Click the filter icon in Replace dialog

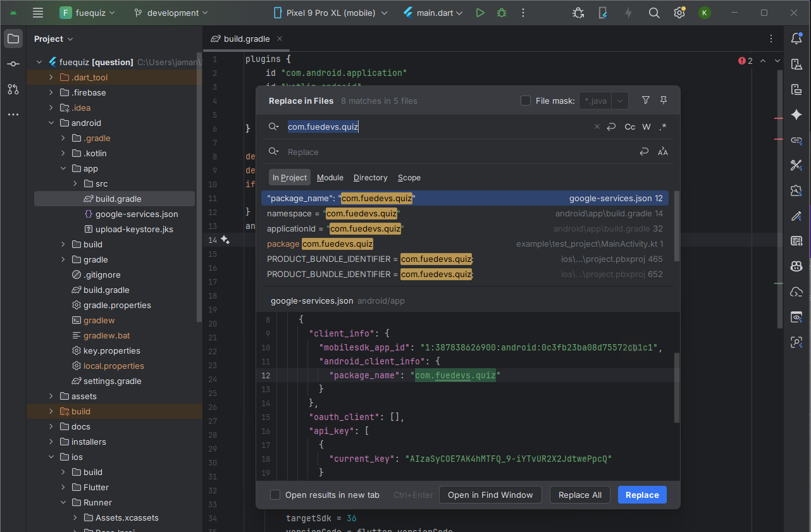tap(645, 101)
